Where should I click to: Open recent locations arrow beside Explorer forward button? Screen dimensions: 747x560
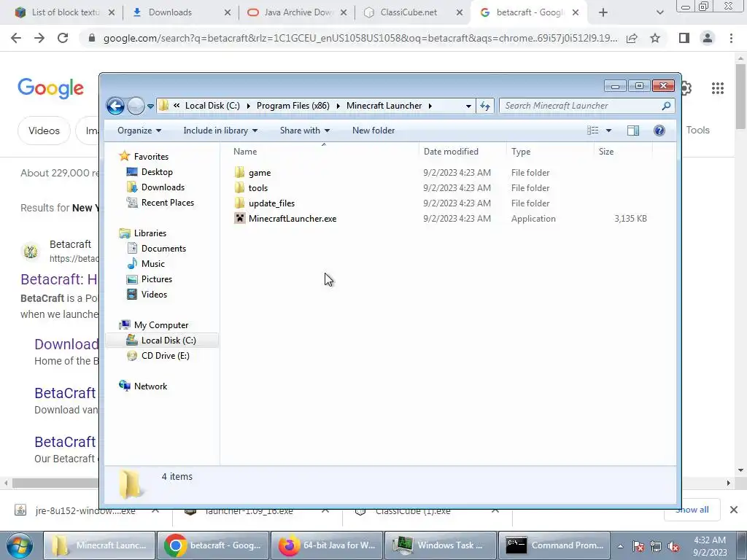point(150,106)
